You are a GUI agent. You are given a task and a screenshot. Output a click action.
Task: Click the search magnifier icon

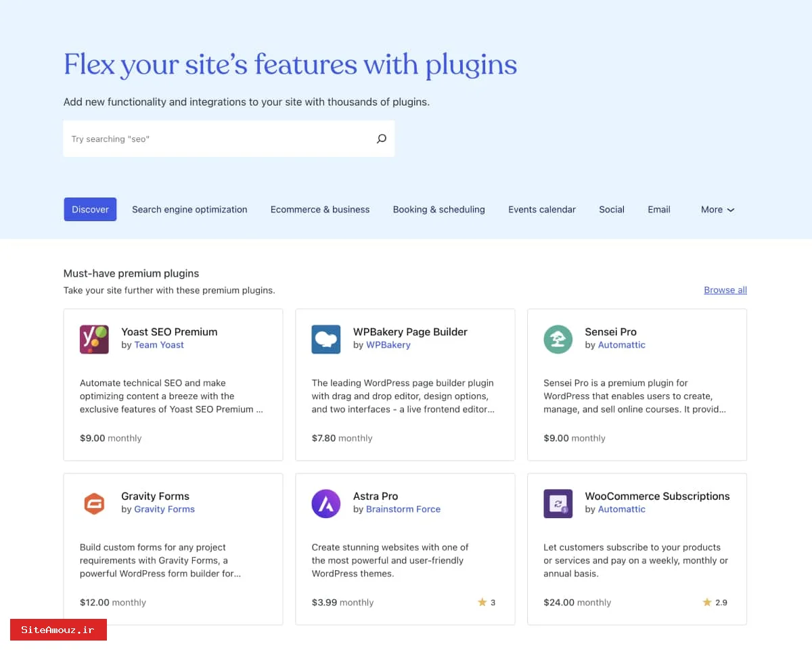(x=382, y=139)
